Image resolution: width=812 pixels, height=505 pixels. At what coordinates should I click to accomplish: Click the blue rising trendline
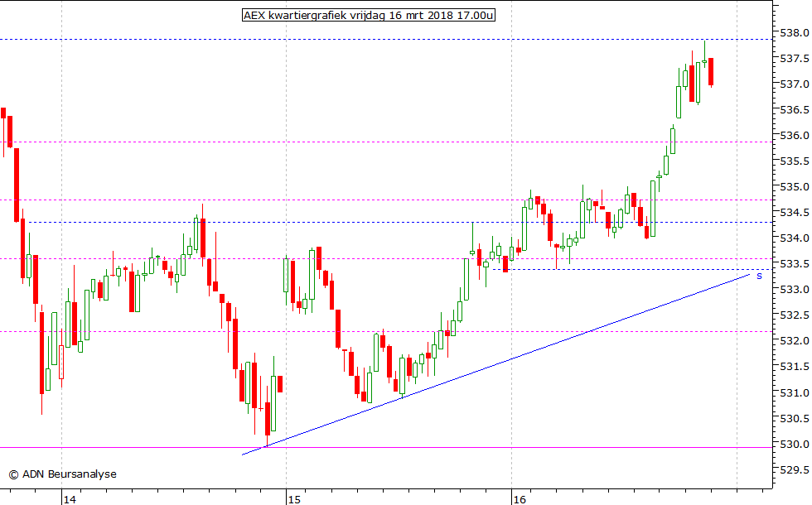[496, 364]
